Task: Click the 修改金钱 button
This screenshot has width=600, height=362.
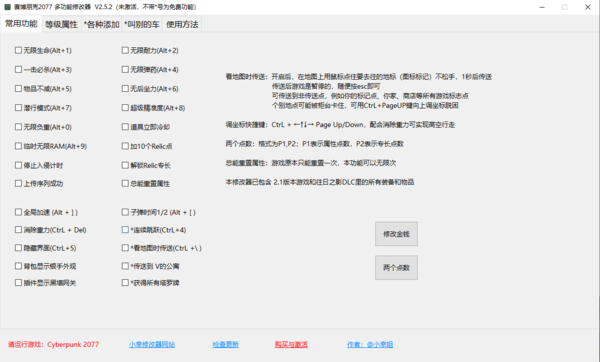Action: pos(396,234)
